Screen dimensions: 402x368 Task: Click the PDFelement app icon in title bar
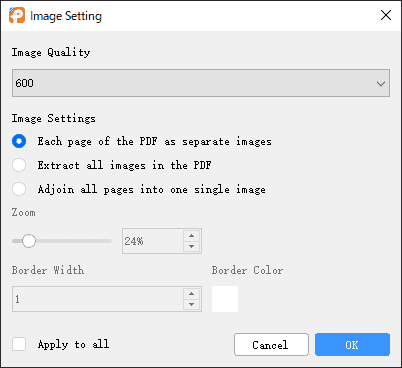click(x=17, y=15)
